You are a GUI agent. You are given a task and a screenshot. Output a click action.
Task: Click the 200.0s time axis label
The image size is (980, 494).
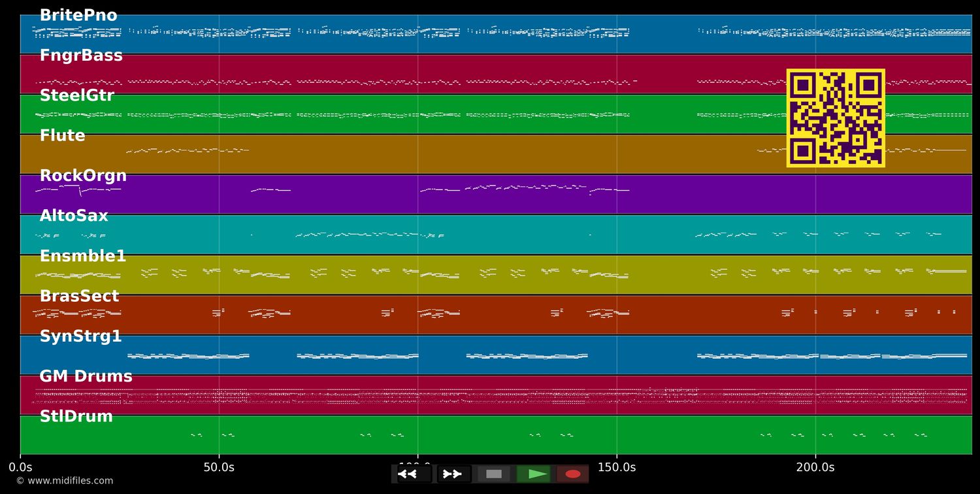(x=815, y=467)
